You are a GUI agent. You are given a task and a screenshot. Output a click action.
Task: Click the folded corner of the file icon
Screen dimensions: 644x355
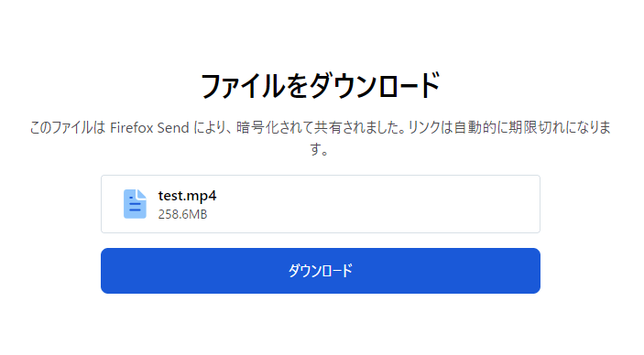pyautogui.click(x=142, y=194)
